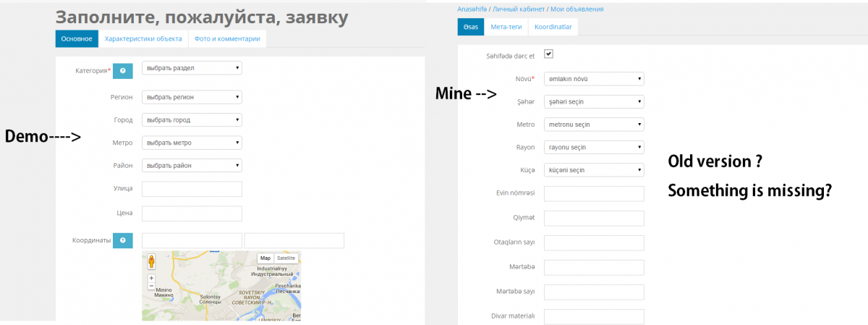Open the şəhəri seçin city dropdown
The image size is (868, 325).
594,102
